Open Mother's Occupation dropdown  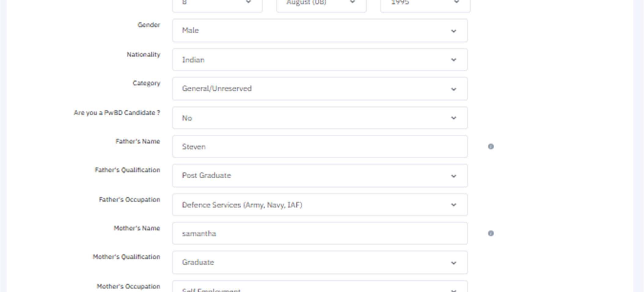(320, 288)
